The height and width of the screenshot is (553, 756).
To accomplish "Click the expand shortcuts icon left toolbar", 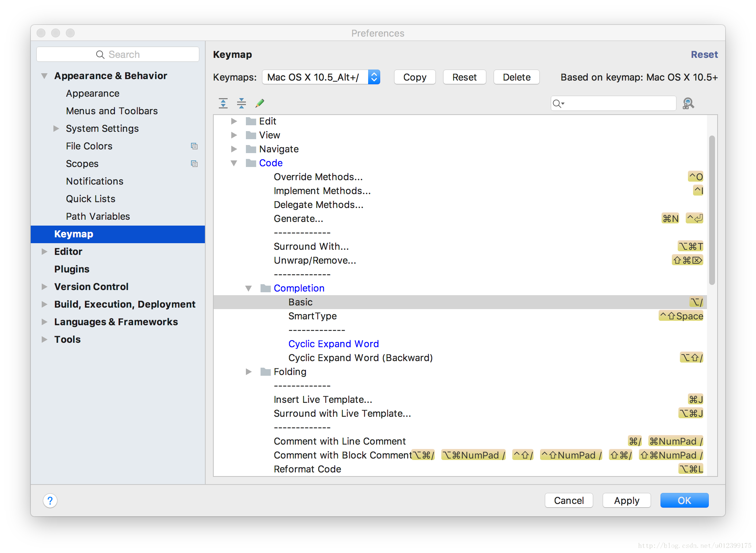I will (223, 103).
